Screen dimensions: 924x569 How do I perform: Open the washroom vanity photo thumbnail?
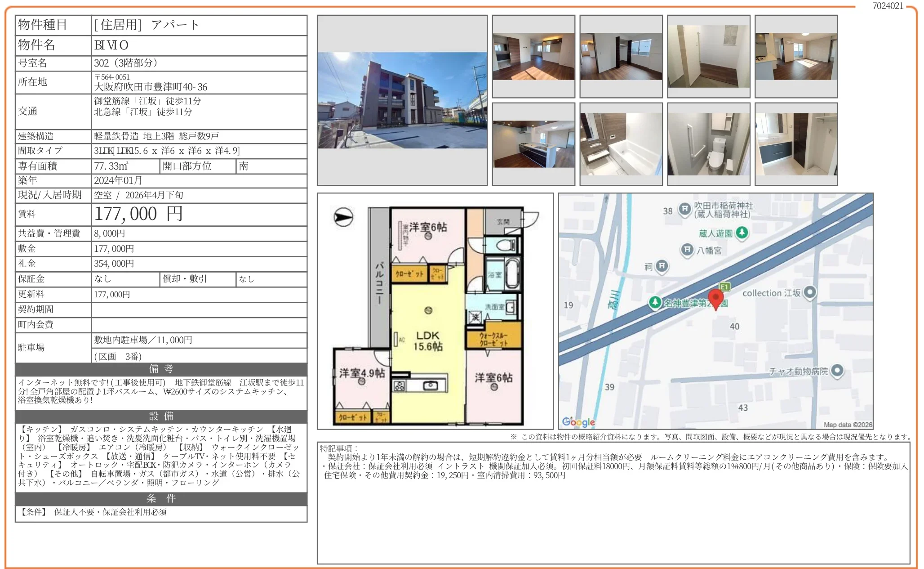(796, 144)
